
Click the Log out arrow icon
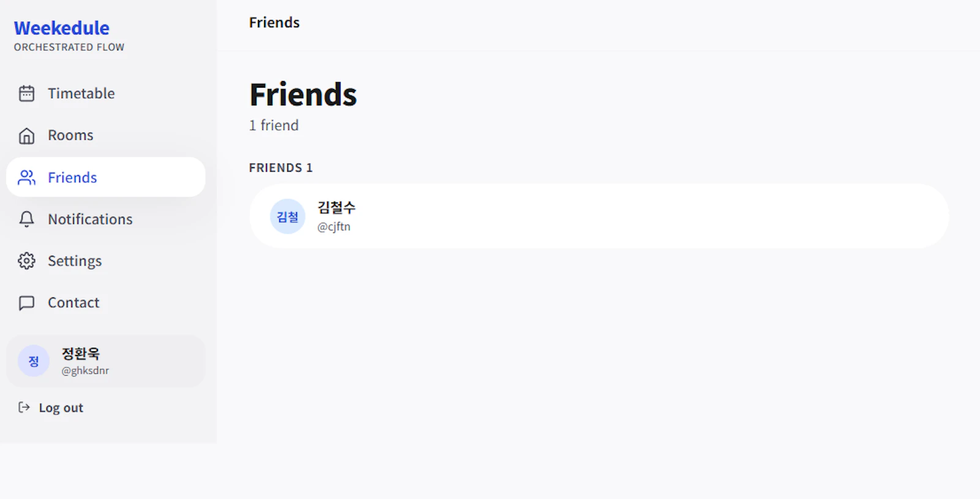24,407
